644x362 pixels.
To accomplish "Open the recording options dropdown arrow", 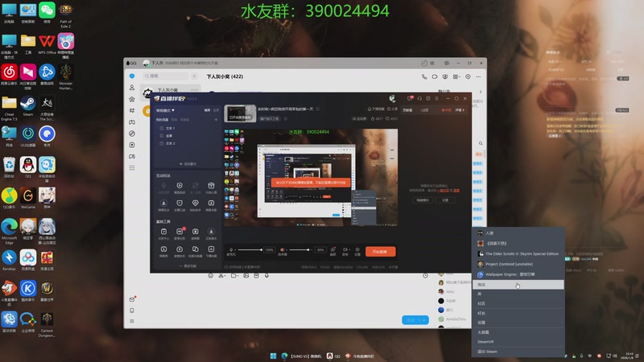I will pos(349,249).
